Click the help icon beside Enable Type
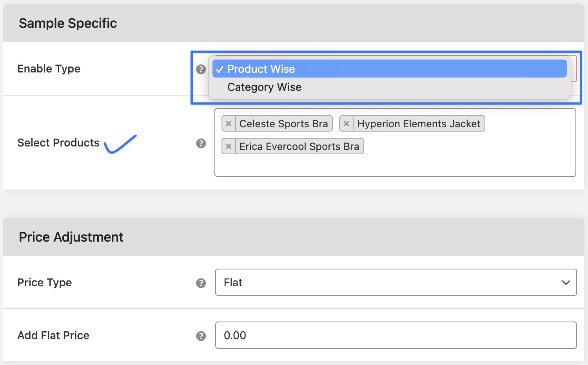588x365 pixels. [x=201, y=69]
